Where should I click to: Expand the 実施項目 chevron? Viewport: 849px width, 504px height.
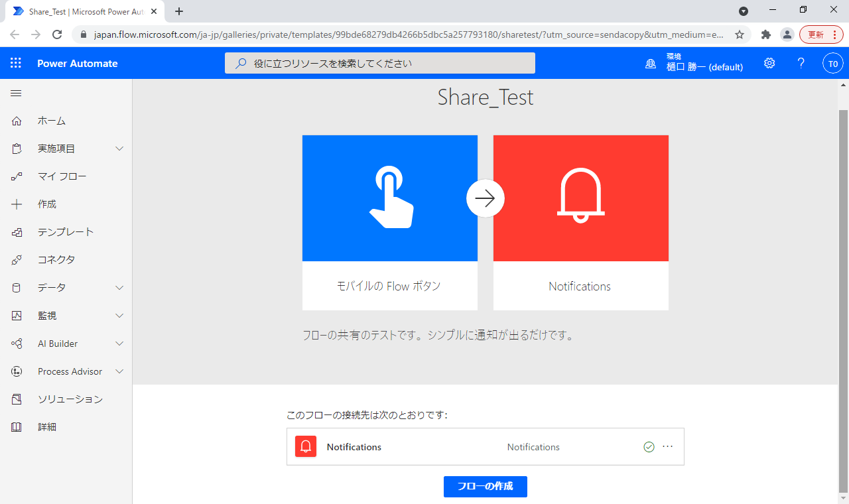[119, 149]
